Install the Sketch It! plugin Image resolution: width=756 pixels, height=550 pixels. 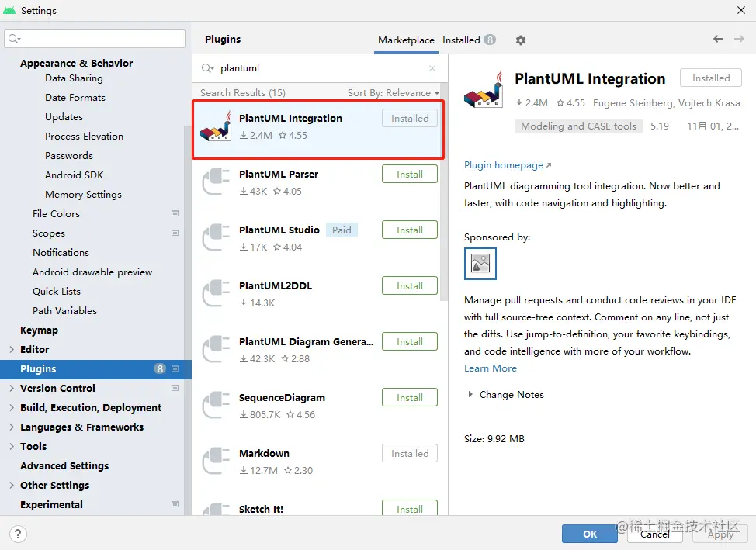click(410, 508)
